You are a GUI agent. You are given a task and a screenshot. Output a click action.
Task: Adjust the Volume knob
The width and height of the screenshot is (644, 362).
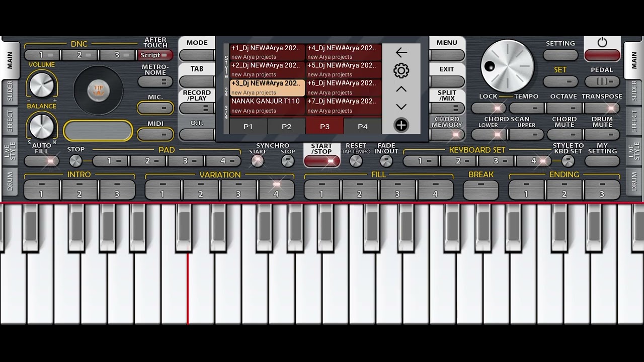point(41,84)
